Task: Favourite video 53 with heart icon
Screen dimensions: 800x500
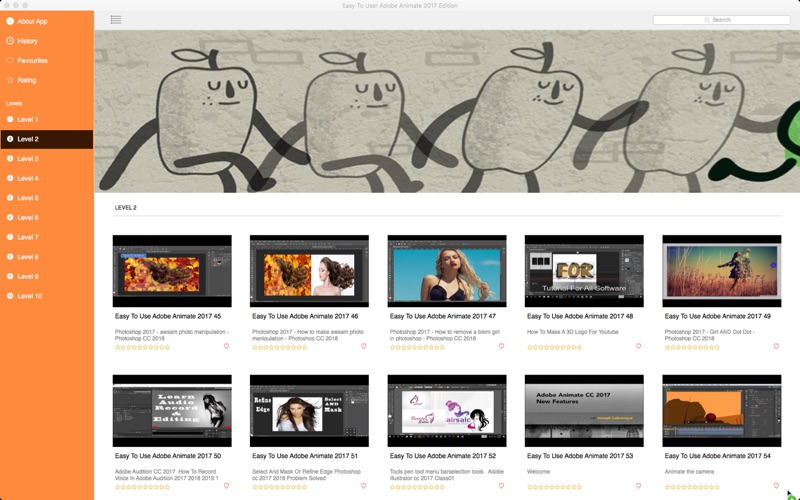Action: (638, 486)
